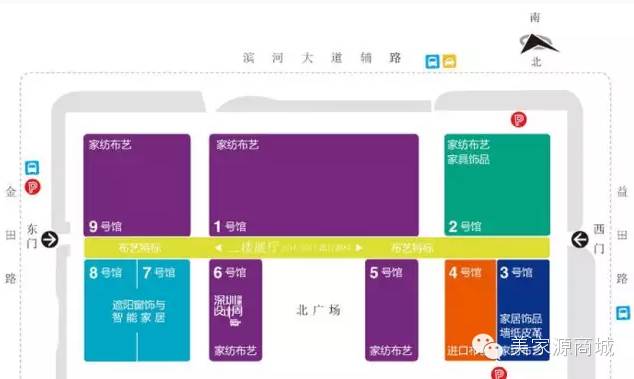This screenshot has height=379, width=634.
Task: Click the north compass arrow
Action: tap(538, 44)
